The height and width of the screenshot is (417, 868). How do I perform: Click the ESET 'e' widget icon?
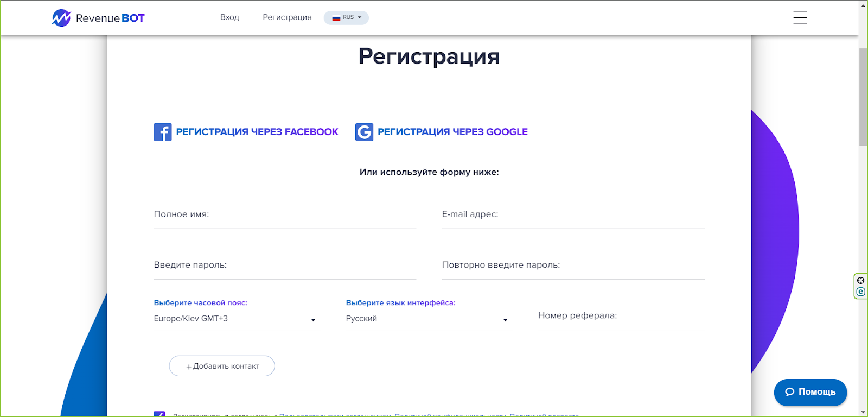[x=860, y=292]
